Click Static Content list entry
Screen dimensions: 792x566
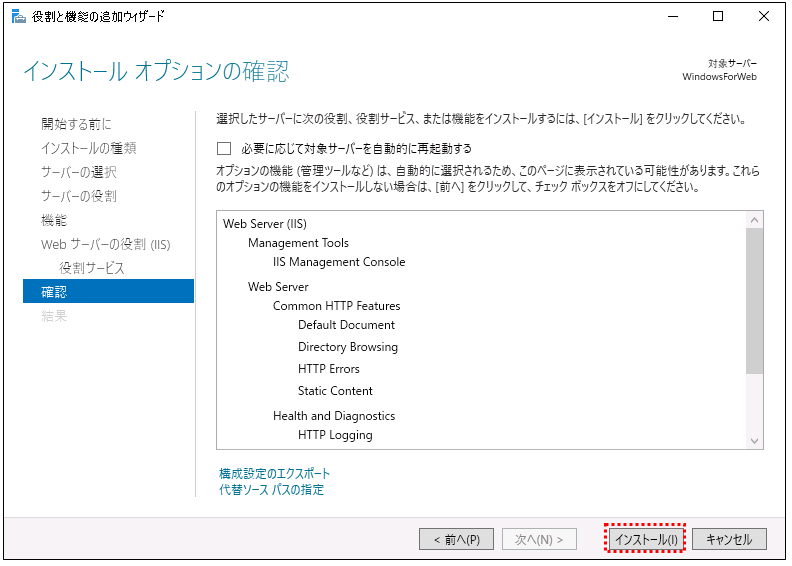point(335,391)
